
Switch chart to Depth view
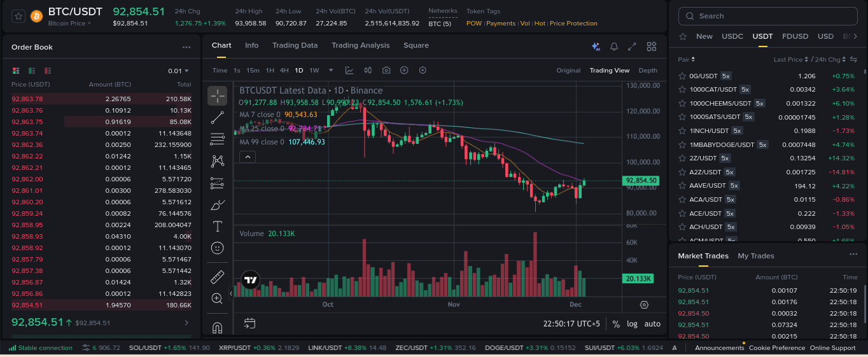tap(648, 71)
